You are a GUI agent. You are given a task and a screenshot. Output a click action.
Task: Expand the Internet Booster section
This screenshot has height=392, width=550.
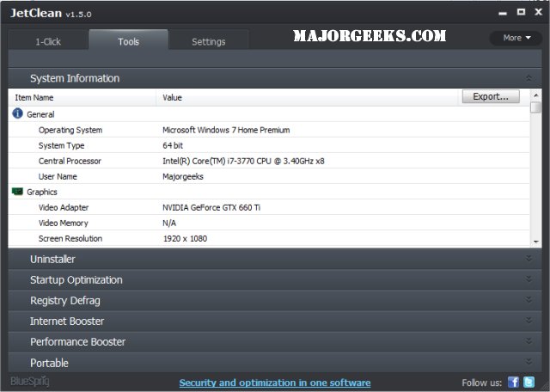(x=529, y=321)
